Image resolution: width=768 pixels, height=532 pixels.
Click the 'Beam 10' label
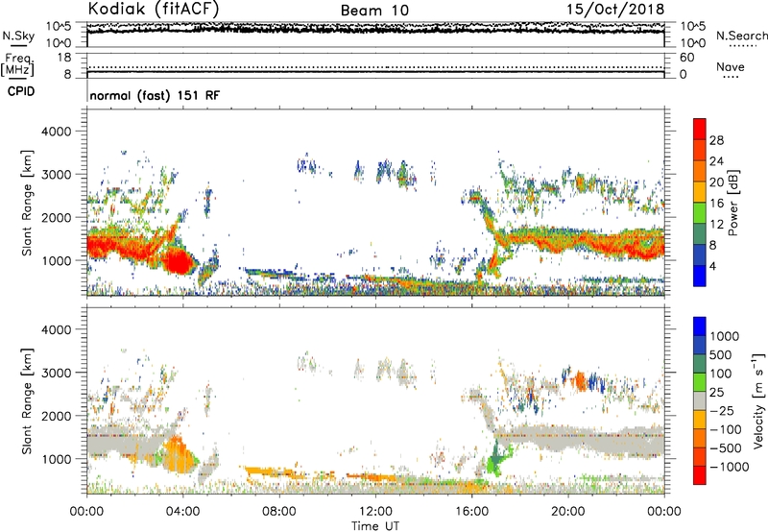coord(374,11)
